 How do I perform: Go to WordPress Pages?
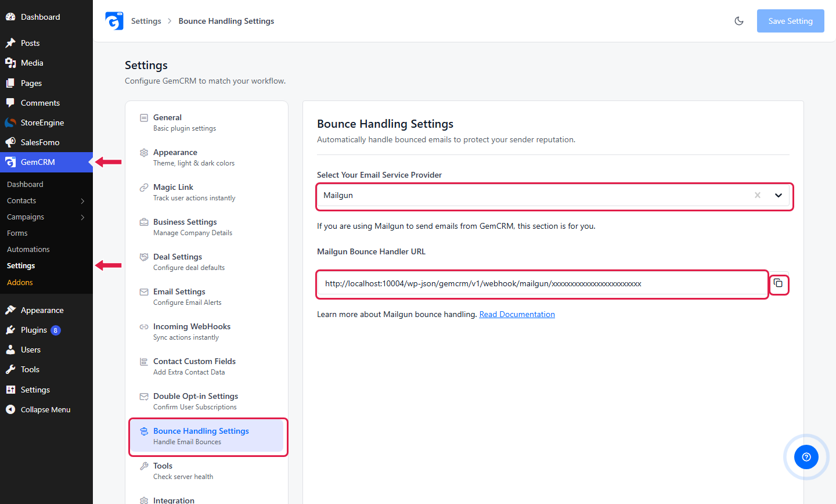click(46, 83)
